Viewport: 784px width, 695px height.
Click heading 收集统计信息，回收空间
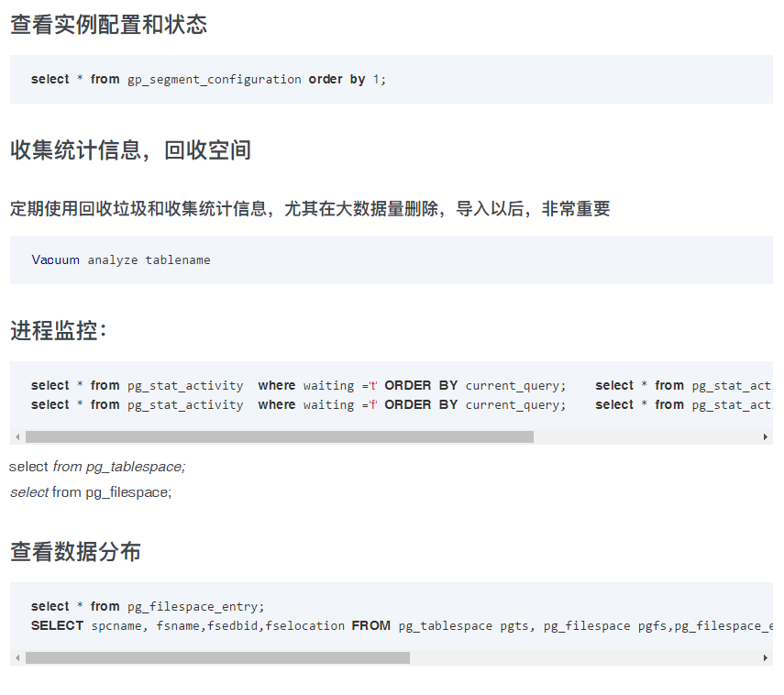(x=130, y=150)
